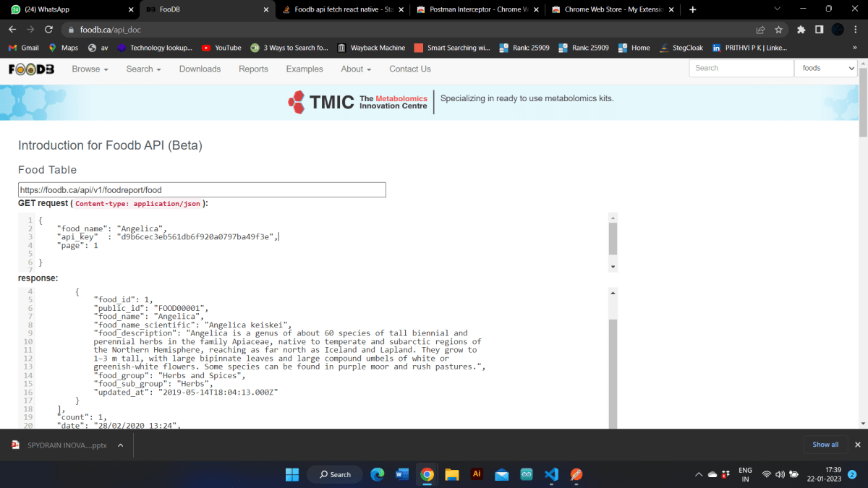This screenshot has width=868, height=488.
Task: Reload the foodb.ca page
Action: tap(48, 30)
